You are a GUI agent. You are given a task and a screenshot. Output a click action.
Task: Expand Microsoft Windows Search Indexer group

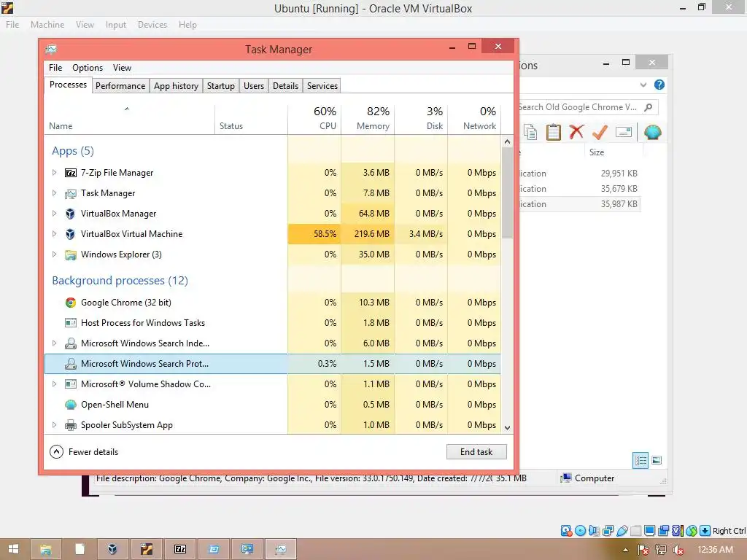point(54,343)
